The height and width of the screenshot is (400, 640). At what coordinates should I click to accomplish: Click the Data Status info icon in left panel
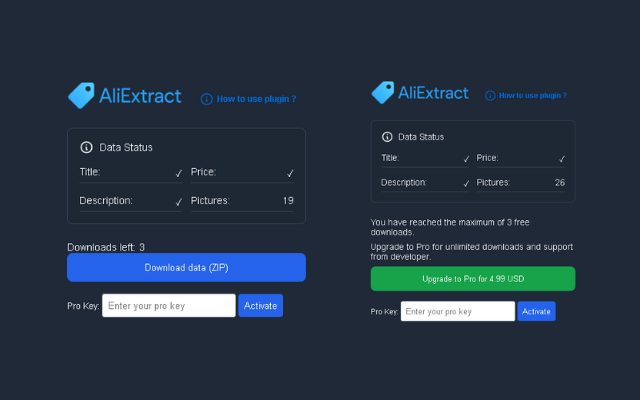coord(86,147)
